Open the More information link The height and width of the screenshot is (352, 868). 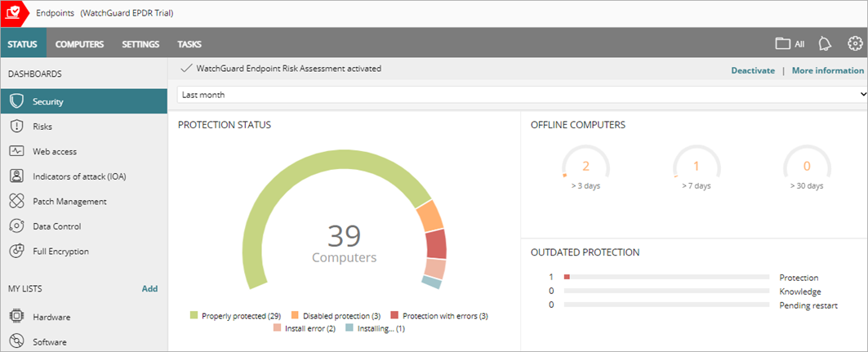[x=827, y=70]
